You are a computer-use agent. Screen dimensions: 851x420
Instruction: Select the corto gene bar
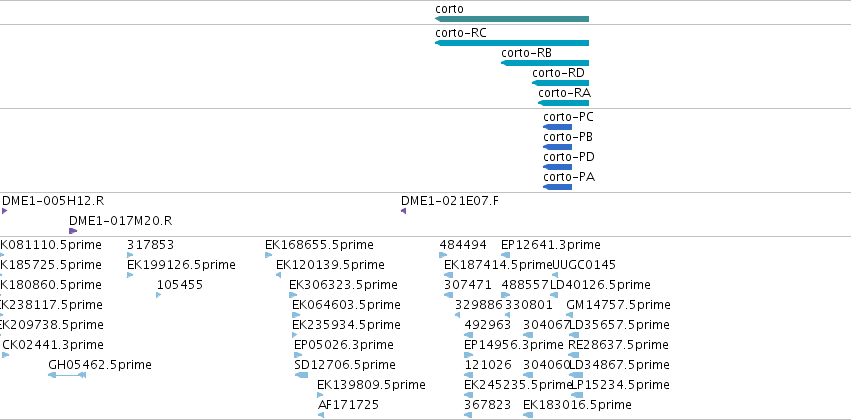click(x=512, y=19)
